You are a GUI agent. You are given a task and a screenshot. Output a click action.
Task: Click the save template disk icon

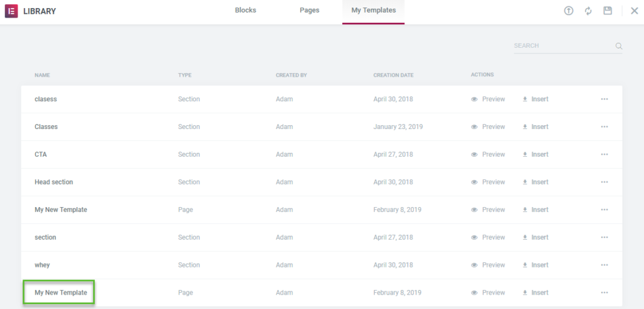point(608,11)
